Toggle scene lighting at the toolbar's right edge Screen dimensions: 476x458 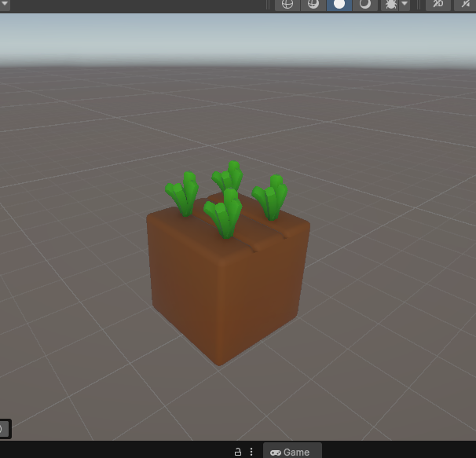[x=467, y=4]
